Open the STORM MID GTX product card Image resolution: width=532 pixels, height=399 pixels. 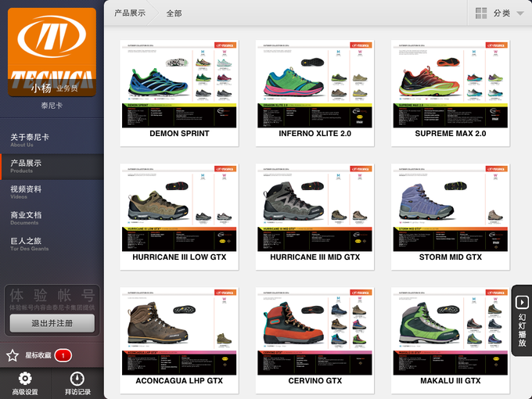pos(450,217)
